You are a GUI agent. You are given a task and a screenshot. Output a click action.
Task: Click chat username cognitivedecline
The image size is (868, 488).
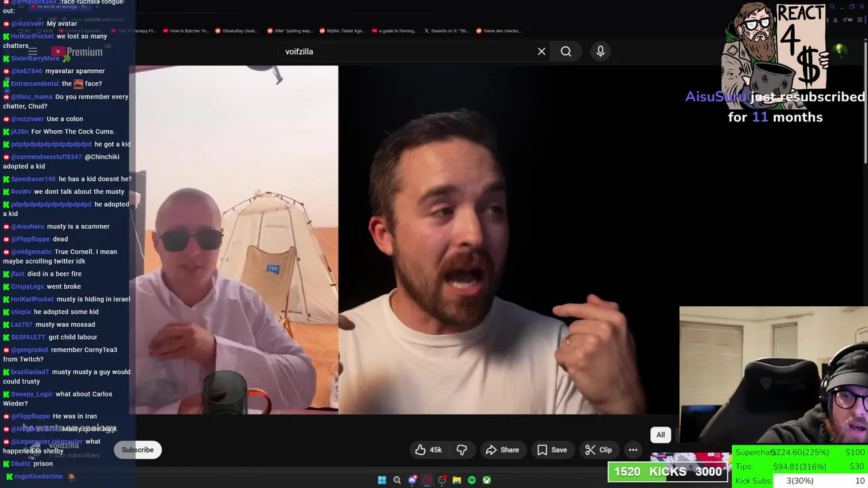coord(38,476)
